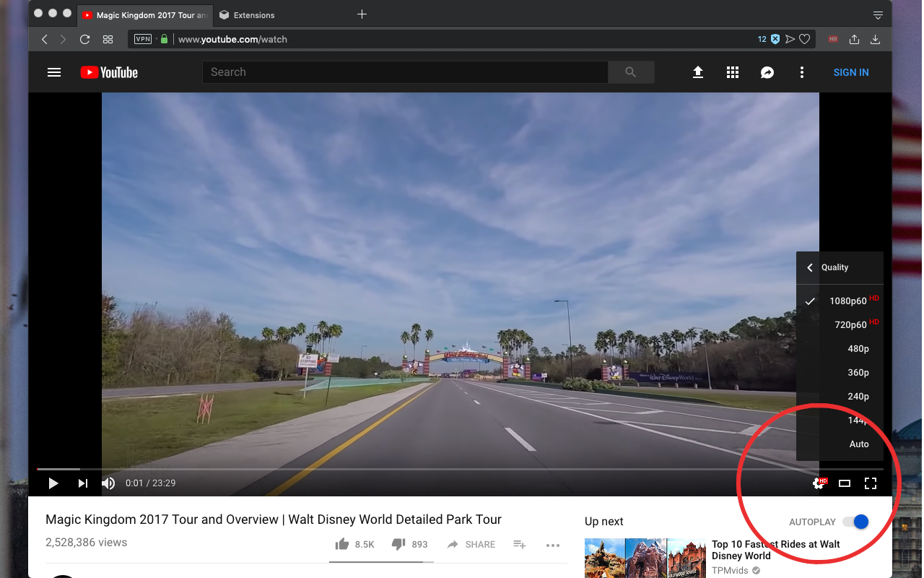The width and height of the screenshot is (924, 578).
Task: Open the player settings gear
Action: pos(819,483)
